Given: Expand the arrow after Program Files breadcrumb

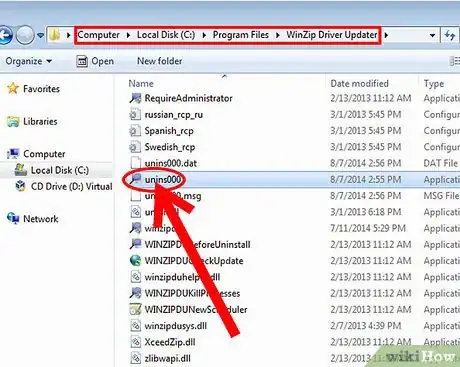Looking at the screenshot, I should (277, 35).
